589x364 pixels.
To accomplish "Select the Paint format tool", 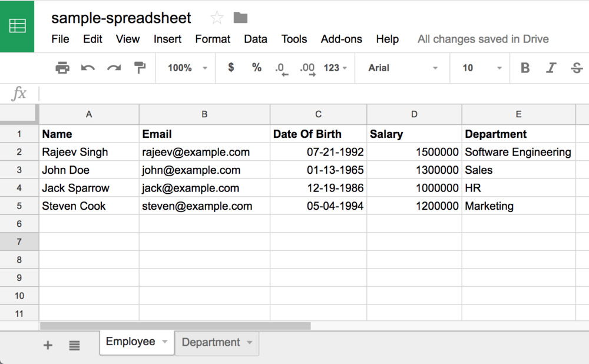I will pos(140,68).
